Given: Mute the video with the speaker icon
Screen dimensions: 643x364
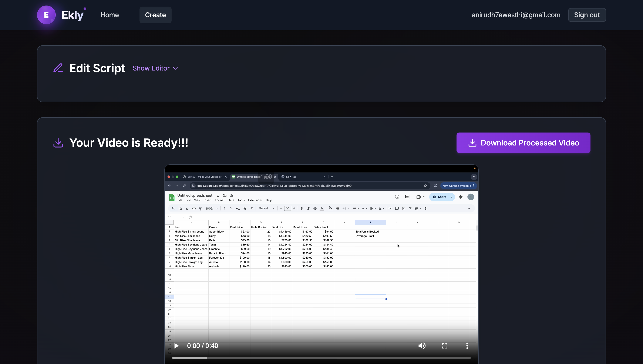Looking at the screenshot, I should pyautogui.click(x=422, y=346).
